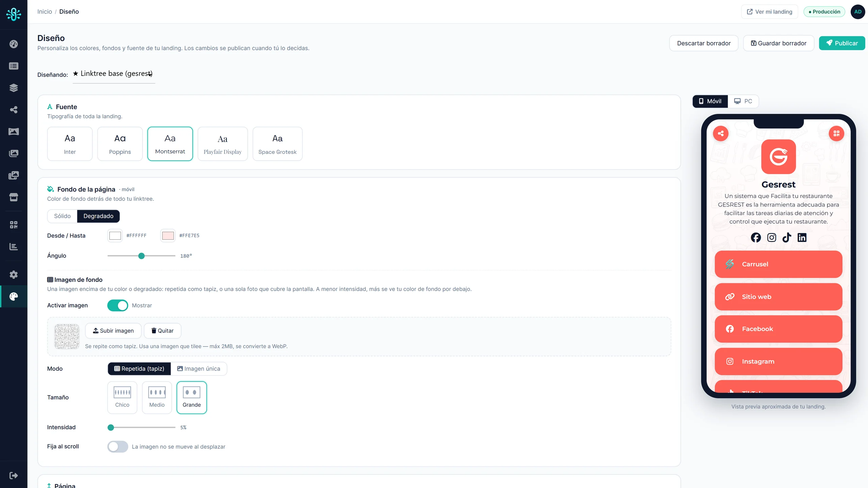868x488 pixels.
Task: Open the Ver mi landing link
Action: (x=769, y=12)
